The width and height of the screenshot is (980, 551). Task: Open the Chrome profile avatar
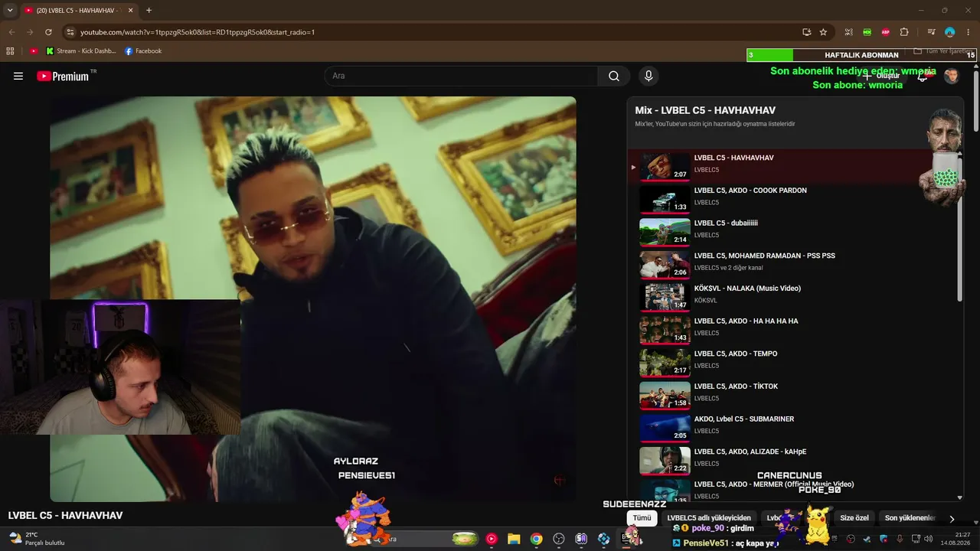pos(950,32)
